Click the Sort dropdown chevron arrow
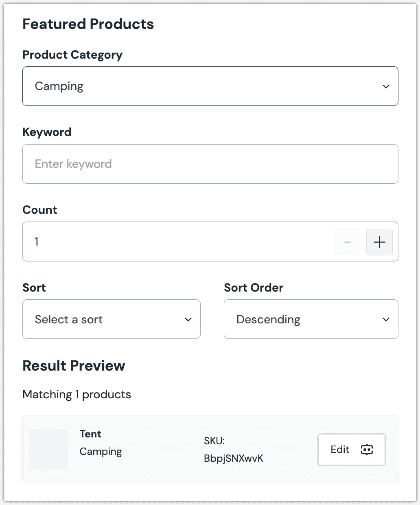 tap(188, 319)
